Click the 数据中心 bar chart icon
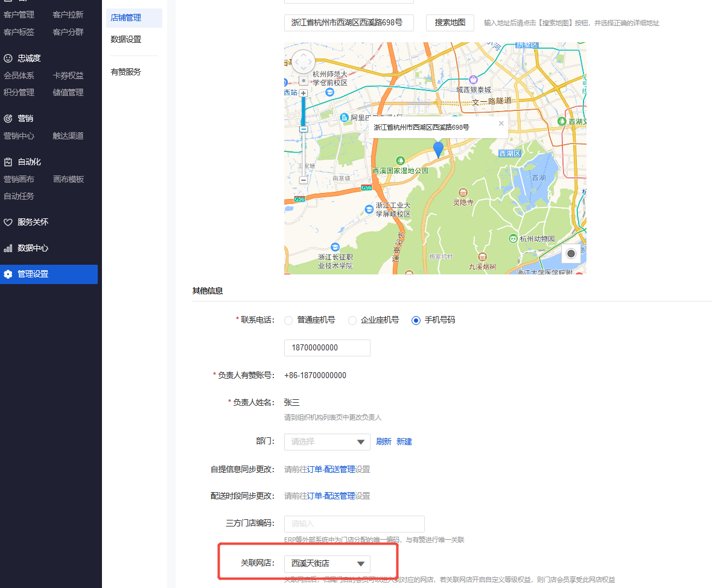The image size is (712, 588). 8,248
